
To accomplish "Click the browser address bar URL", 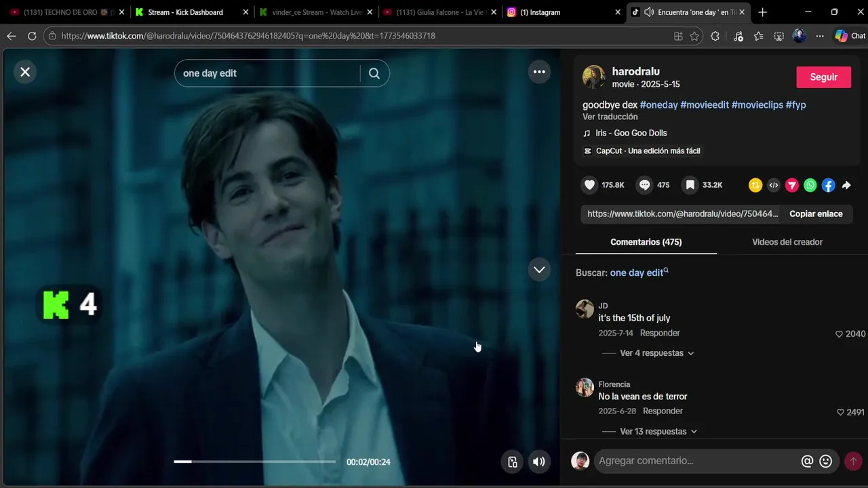I will point(248,36).
